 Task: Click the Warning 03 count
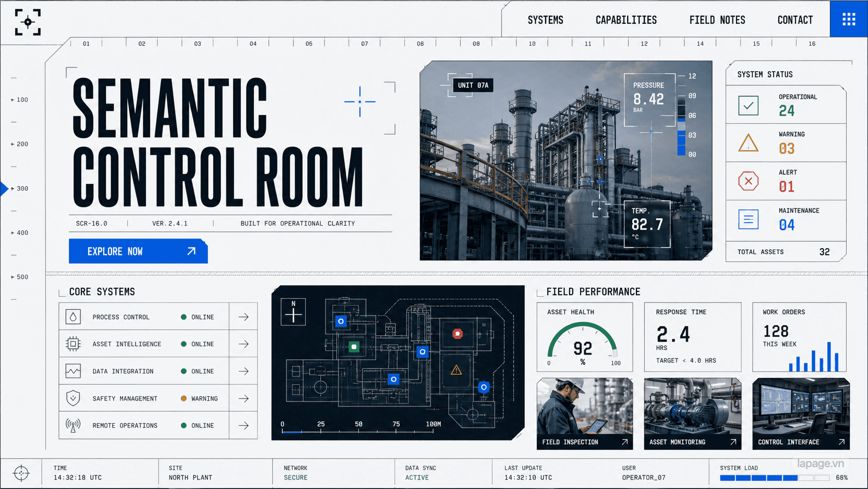pos(786,149)
